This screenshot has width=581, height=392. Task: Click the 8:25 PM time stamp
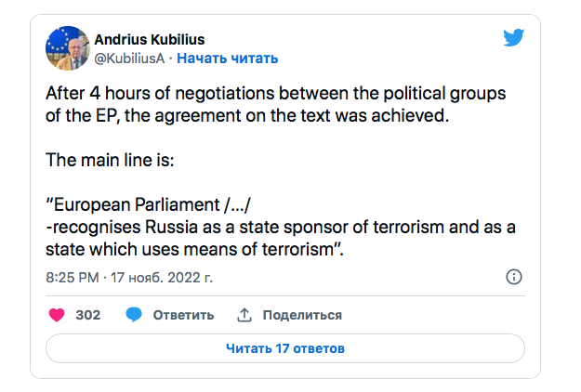pos(72,277)
